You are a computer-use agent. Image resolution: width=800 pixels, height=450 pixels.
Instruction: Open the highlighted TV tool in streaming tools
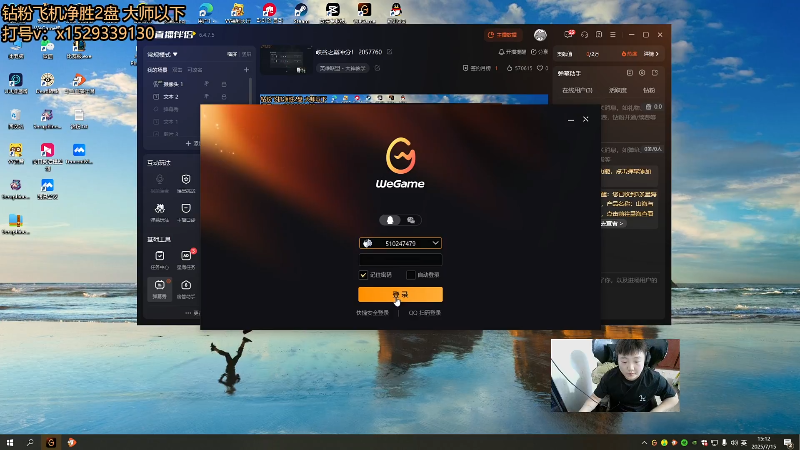coord(160,289)
